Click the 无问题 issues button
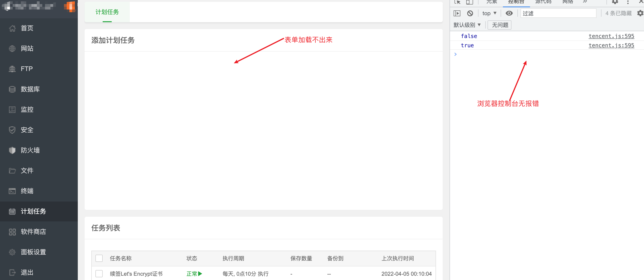644x280 pixels. (500, 25)
